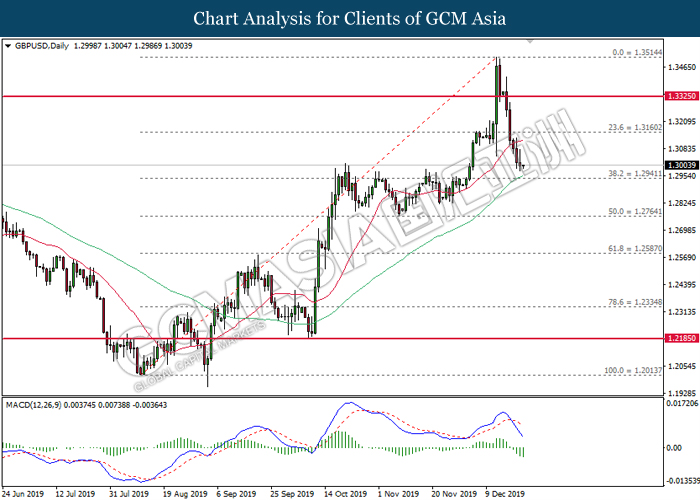Click the dropdown triangle beside GBPUSD,Daily
This screenshot has height=500, width=700.
click(8, 46)
